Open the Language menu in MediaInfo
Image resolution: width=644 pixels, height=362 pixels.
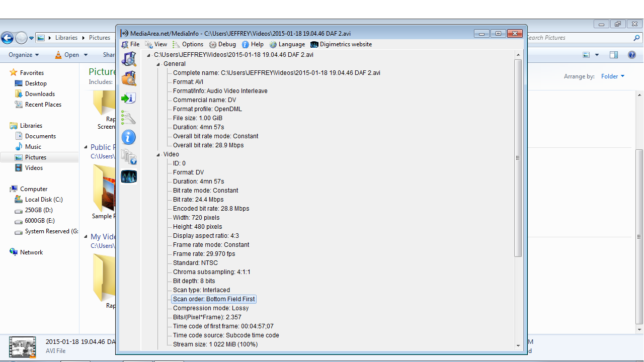(287, 44)
